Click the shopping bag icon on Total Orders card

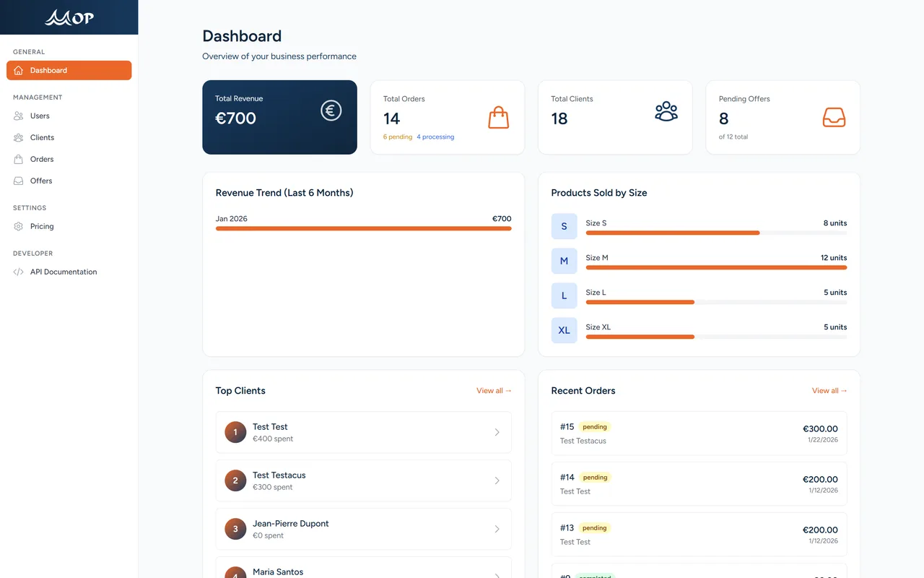click(499, 117)
